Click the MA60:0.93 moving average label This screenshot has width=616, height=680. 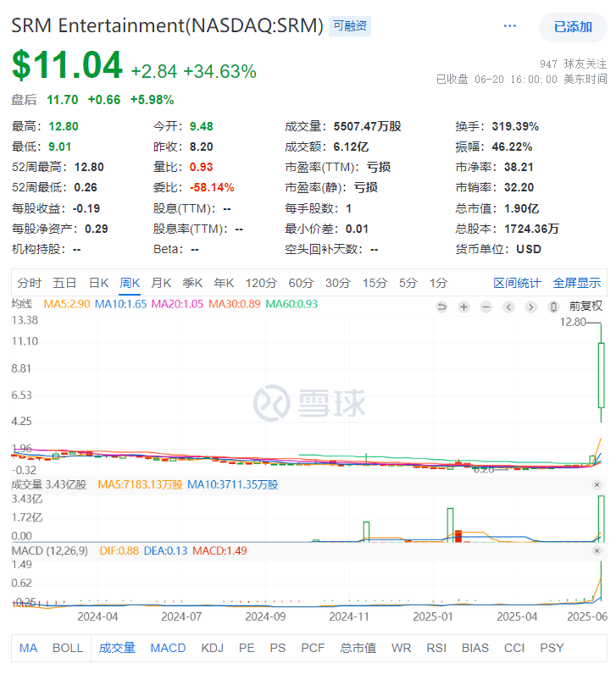[291, 304]
